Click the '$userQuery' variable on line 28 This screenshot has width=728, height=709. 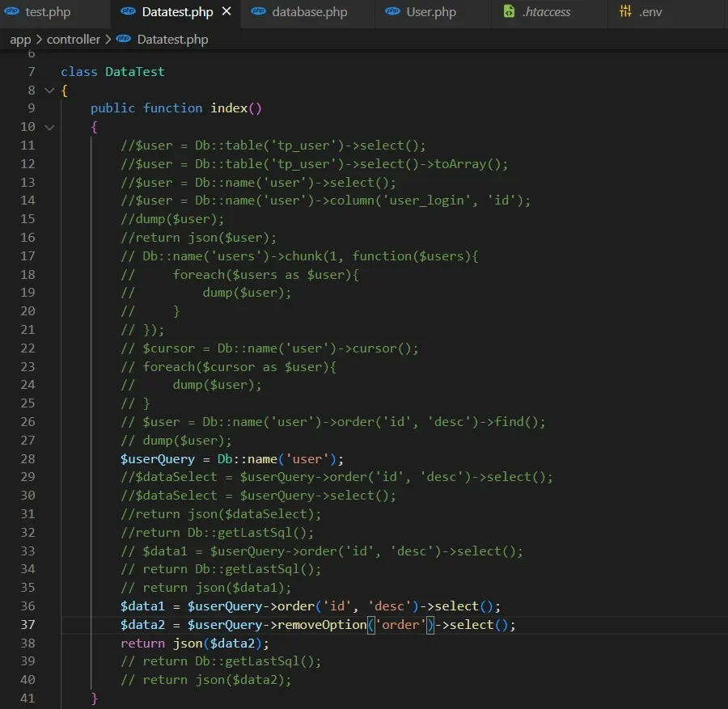click(x=158, y=459)
